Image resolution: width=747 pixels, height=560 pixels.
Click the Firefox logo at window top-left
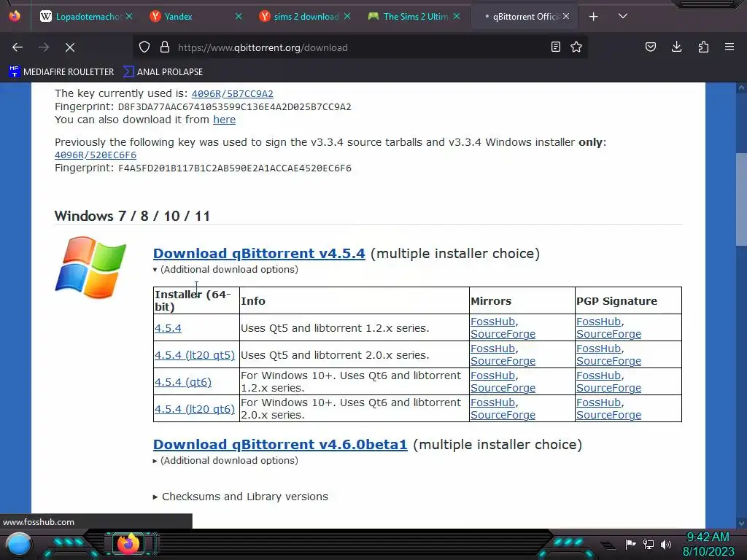click(15, 16)
